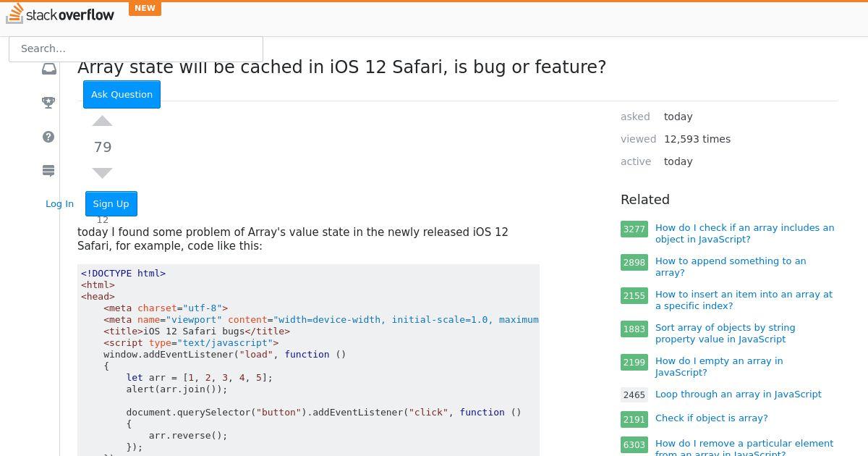Open the iOS 12 Safari question title
This screenshot has width=868, height=456.
coord(341,67)
